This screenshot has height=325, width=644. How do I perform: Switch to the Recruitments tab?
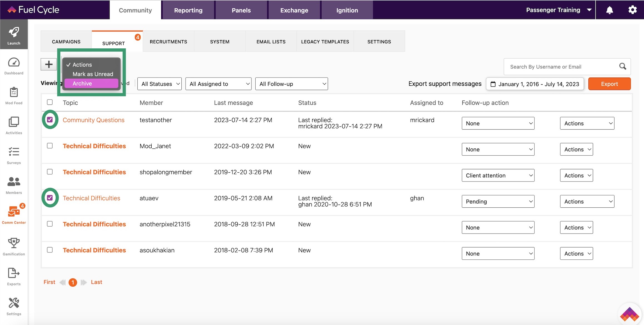click(x=168, y=41)
